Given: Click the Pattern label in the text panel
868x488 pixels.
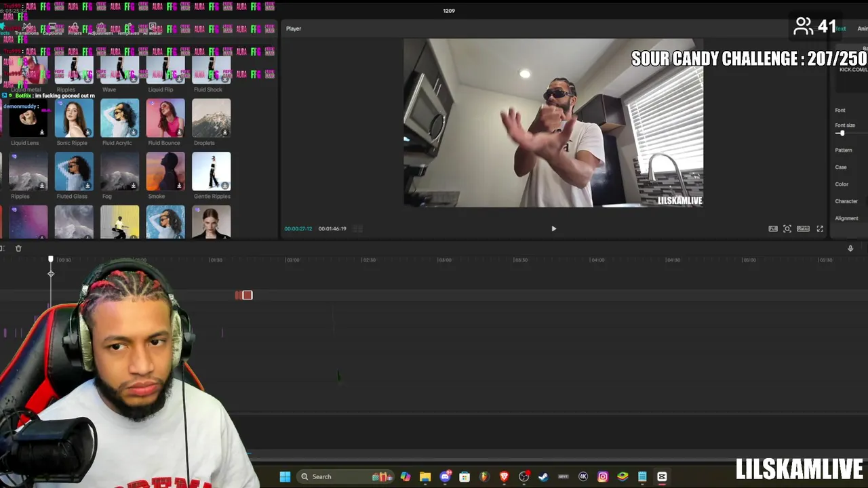Looking at the screenshot, I should pyautogui.click(x=844, y=150).
